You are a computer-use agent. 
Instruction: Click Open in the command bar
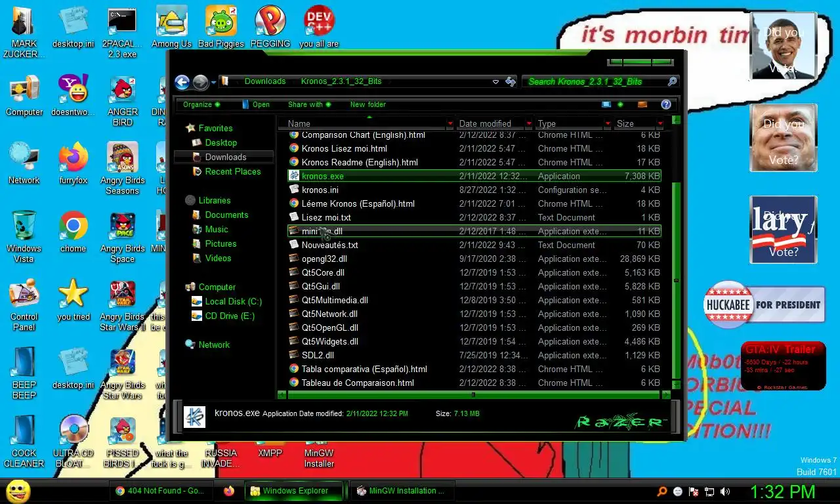pos(256,104)
